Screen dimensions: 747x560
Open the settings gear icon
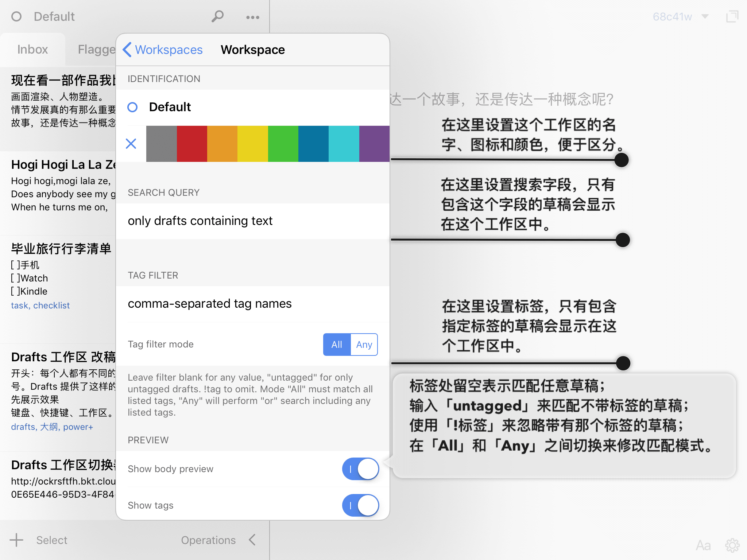click(732, 545)
